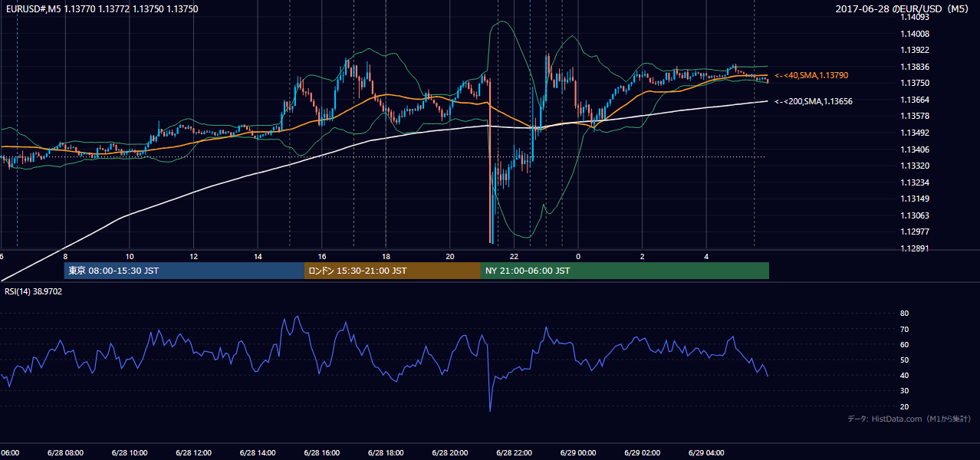This screenshot has width=980, height=460.
Task: Click the 2017-06-28 EUR/USD (M5) chart title
Action: 903,9
